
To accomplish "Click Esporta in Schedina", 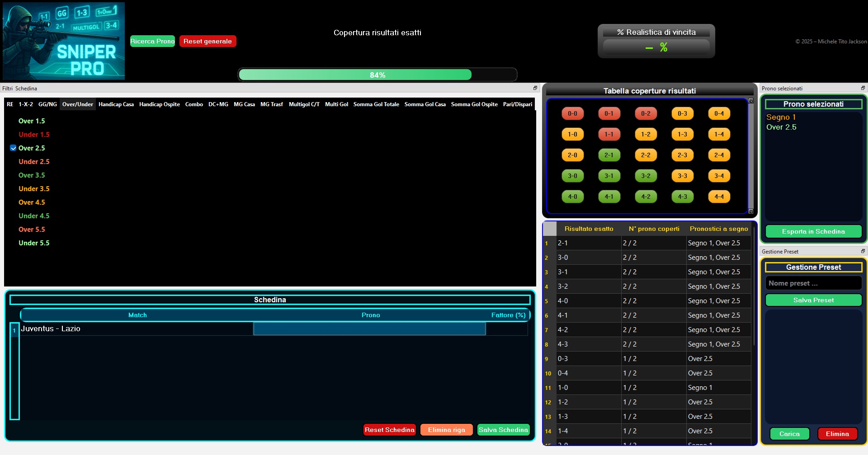I will [813, 231].
